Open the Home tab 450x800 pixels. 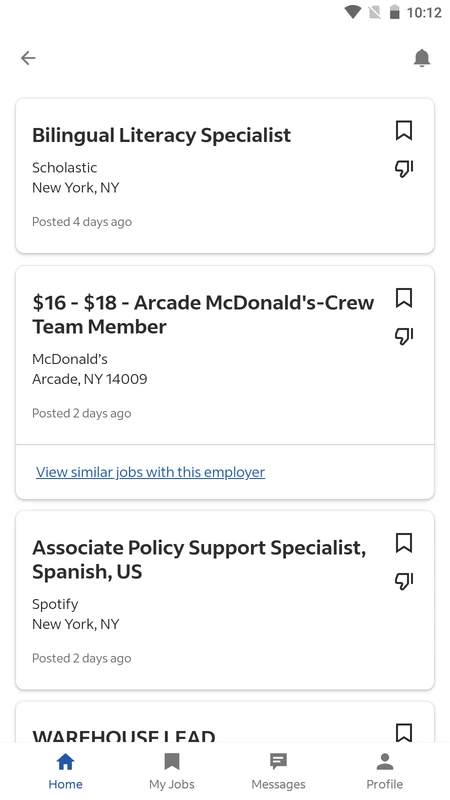point(65,771)
